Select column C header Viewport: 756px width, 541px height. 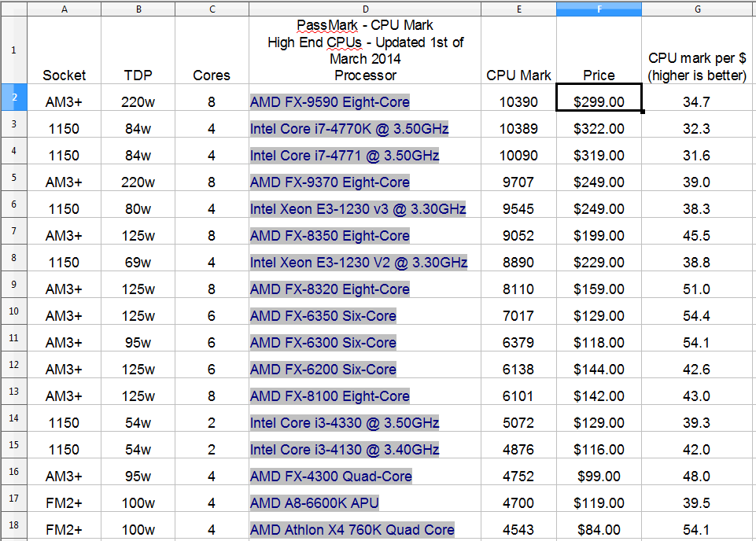pyautogui.click(x=212, y=9)
